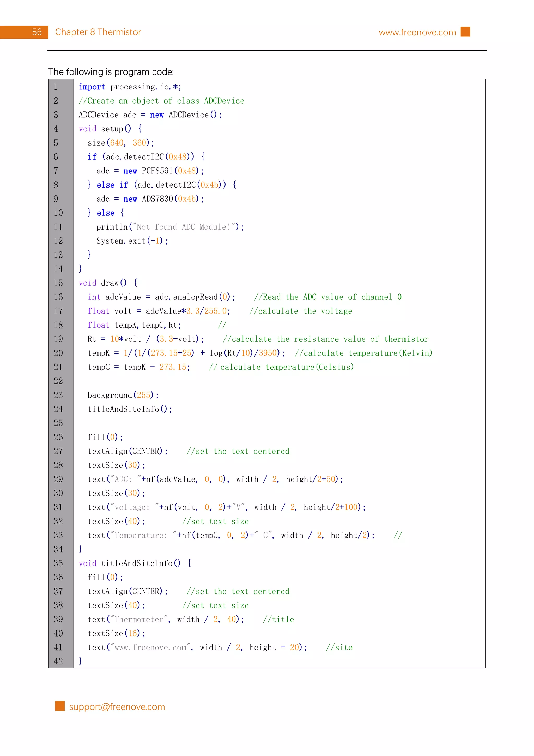Select 'fill(0);' on line 36
Screen dimensions: 534x756
[105, 577]
